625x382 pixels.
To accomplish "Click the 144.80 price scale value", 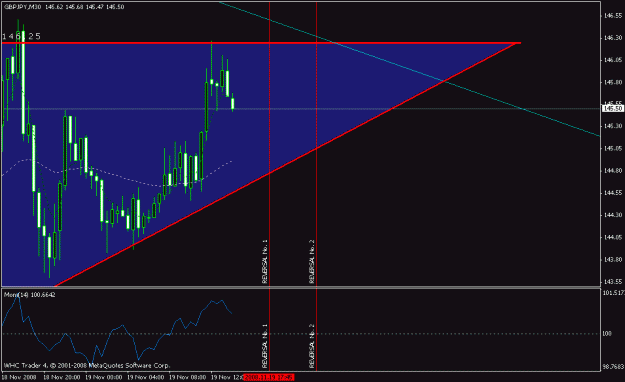I will coord(613,171).
